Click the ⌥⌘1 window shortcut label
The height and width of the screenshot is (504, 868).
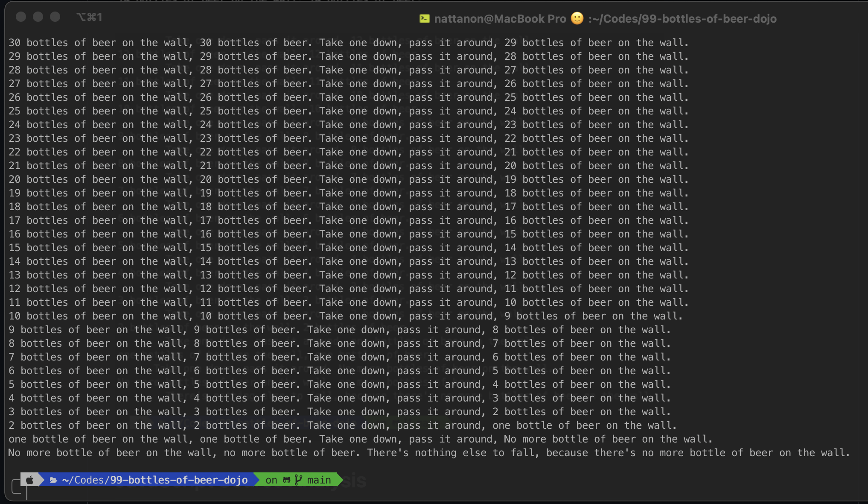[89, 17]
